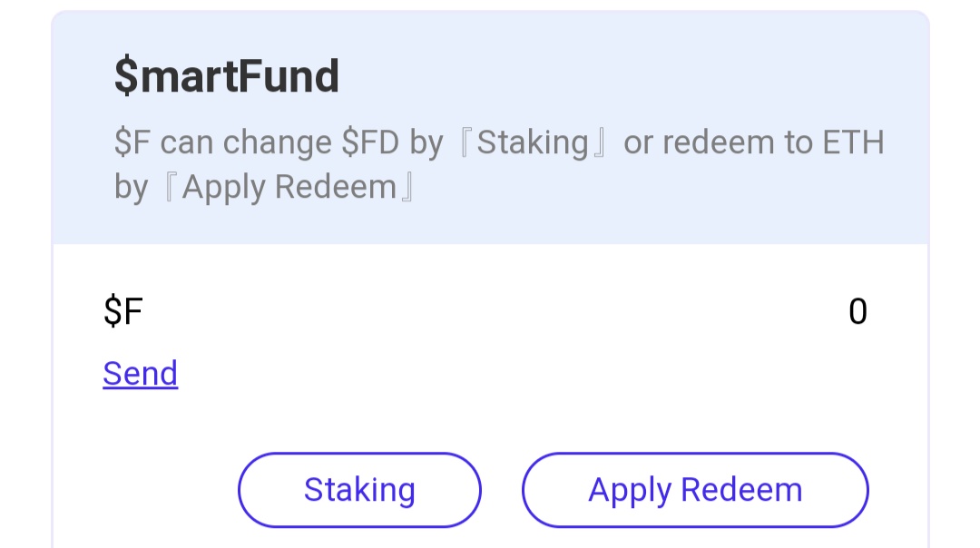Click the dollar sign in the $martFund title
The width and height of the screenshot is (980, 548).
125,76
